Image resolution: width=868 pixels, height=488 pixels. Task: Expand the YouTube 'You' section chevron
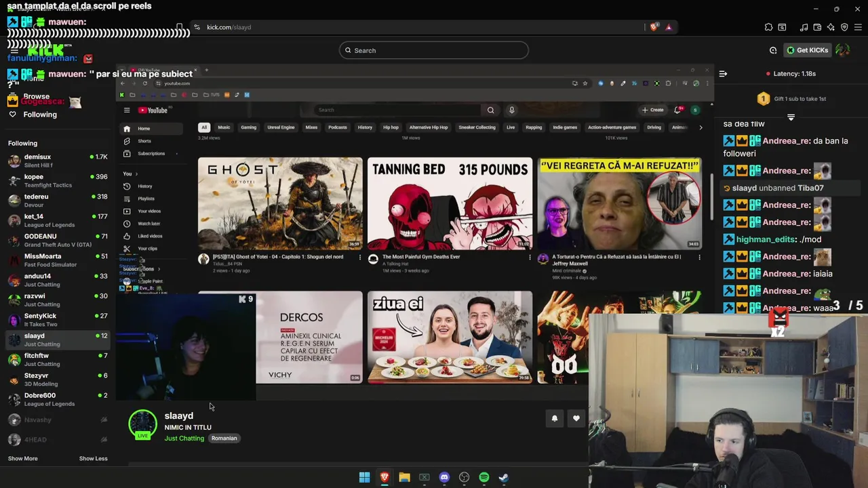(136, 174)
